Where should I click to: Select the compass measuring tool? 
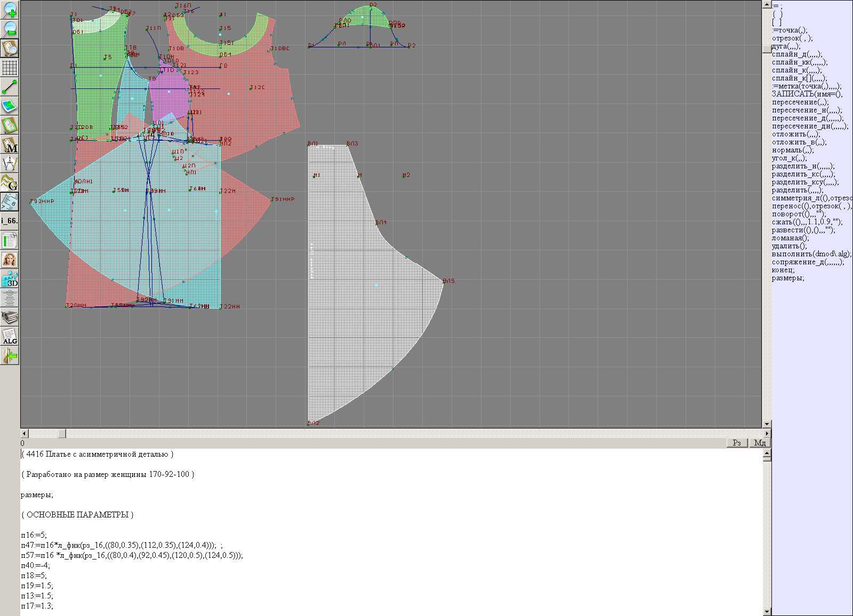pyautogui.click(x=10, y=164)
